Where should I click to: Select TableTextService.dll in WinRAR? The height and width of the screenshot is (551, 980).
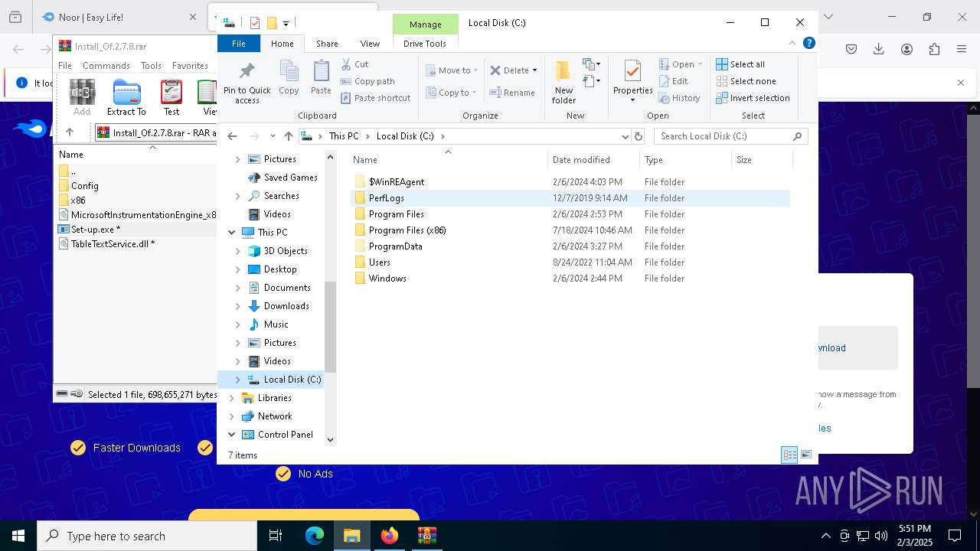113,244
